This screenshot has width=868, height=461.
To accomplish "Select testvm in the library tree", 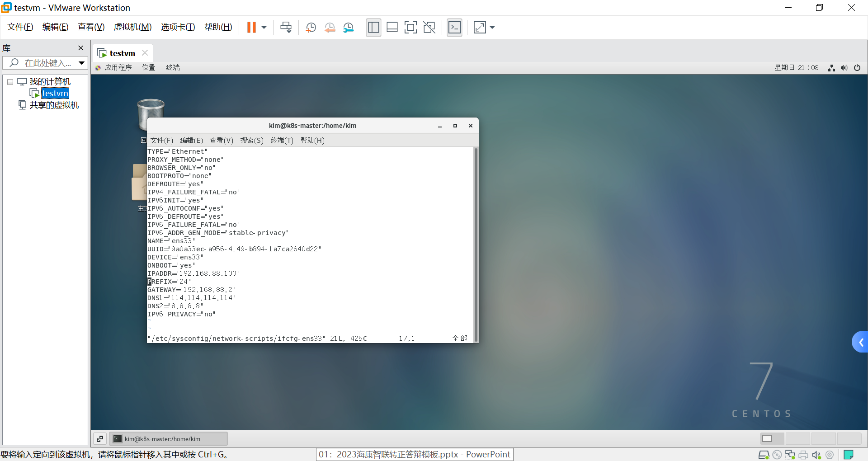I will 55,93.
